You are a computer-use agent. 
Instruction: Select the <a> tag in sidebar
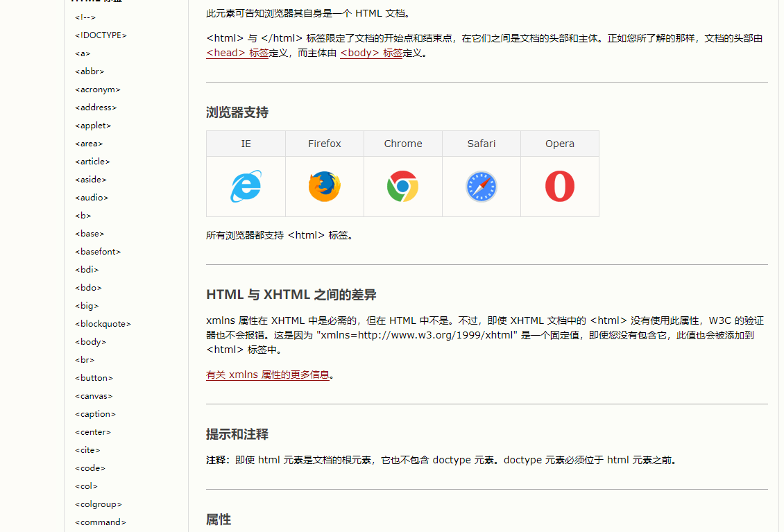tap(83, 53)
